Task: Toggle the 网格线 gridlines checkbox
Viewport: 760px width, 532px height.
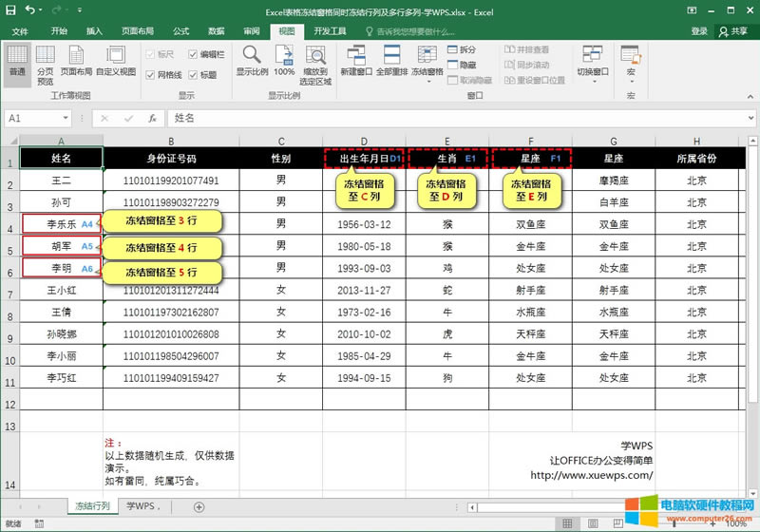Action: pyautogui.click(x=149, y=74)
